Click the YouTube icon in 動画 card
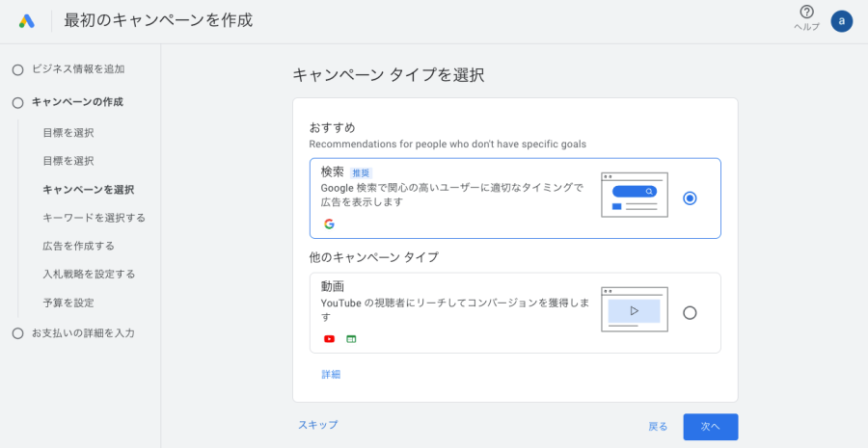 tap(330, 339)
